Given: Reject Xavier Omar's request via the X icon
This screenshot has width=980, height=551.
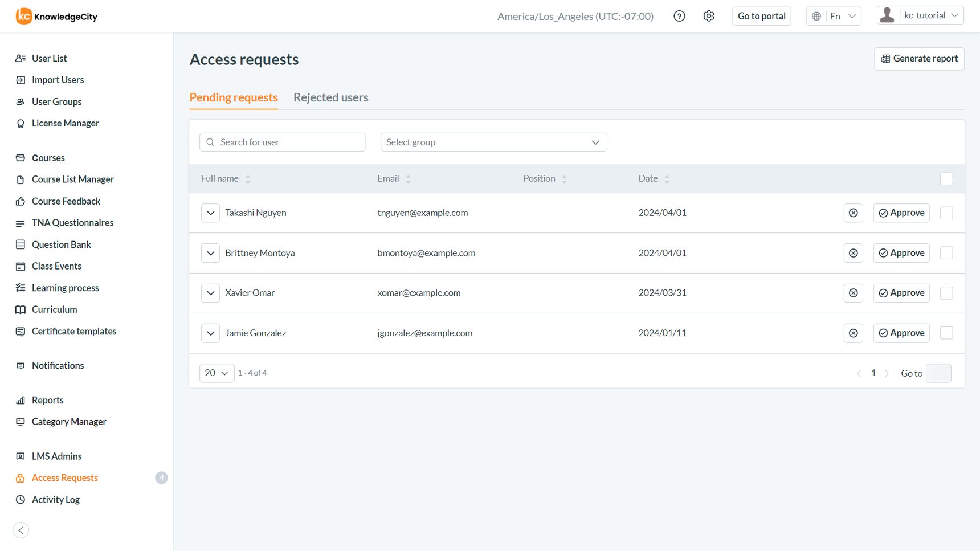Looking at the screenshot, I should tap(853, 293).
